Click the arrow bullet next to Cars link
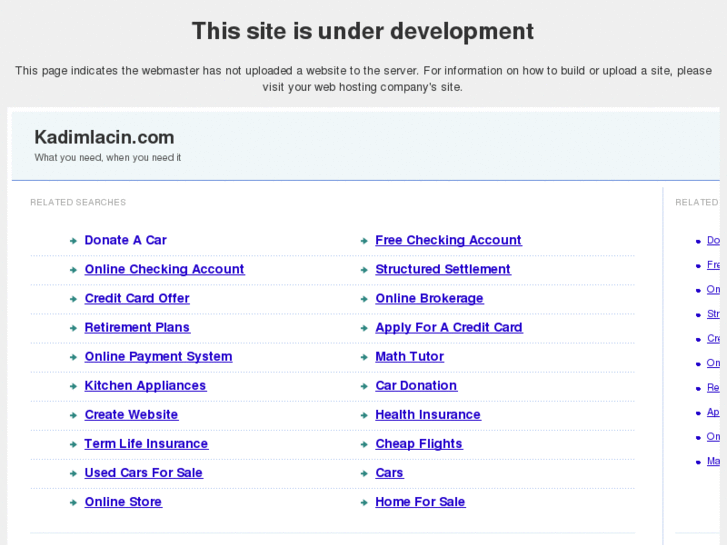Image resolution: width=727 pixels, height=545 pixels. coord(364,473)
